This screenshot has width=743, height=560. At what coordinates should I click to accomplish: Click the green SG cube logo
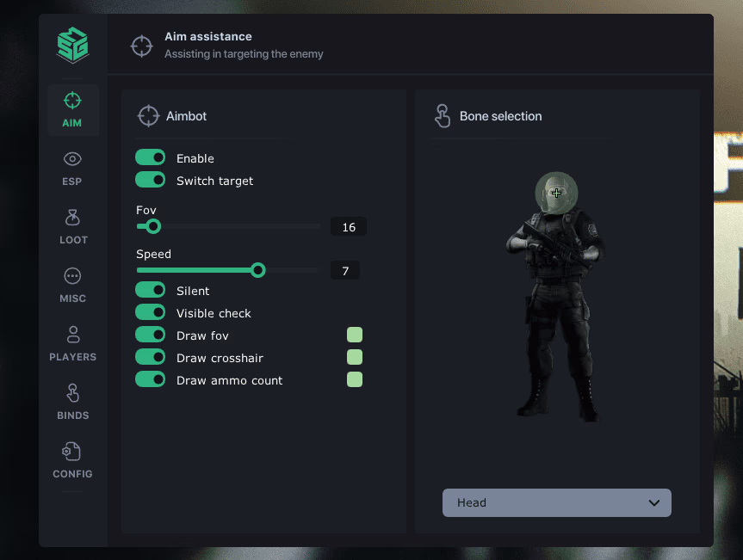[72, 45]
